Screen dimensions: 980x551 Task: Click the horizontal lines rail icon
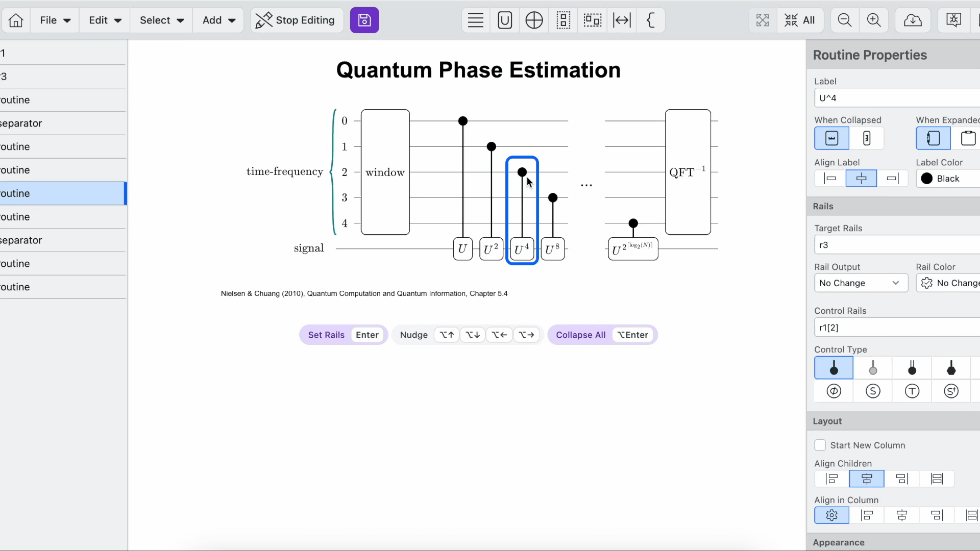(x=475, y=20)
